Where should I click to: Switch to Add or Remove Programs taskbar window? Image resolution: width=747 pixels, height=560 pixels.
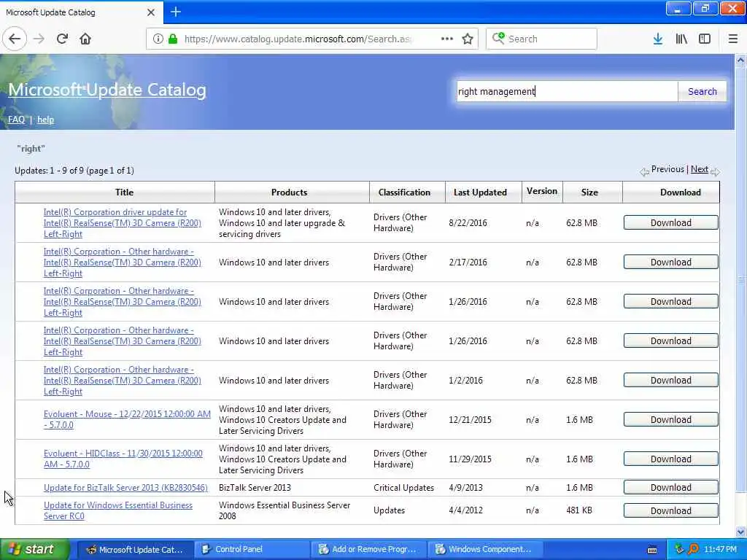click(x=370, y=550)
